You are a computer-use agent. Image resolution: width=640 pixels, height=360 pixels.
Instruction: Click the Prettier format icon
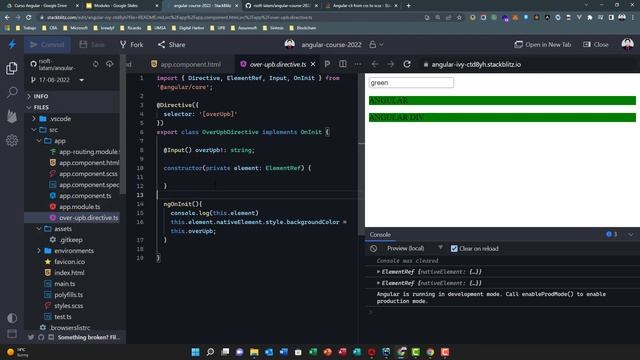(327, 64)
